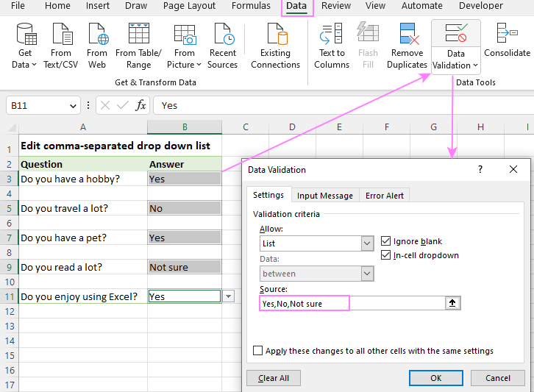Screen dimensions: 534x392
Task: Uncheck the Ignore blank checkbox
Action: 387,241
